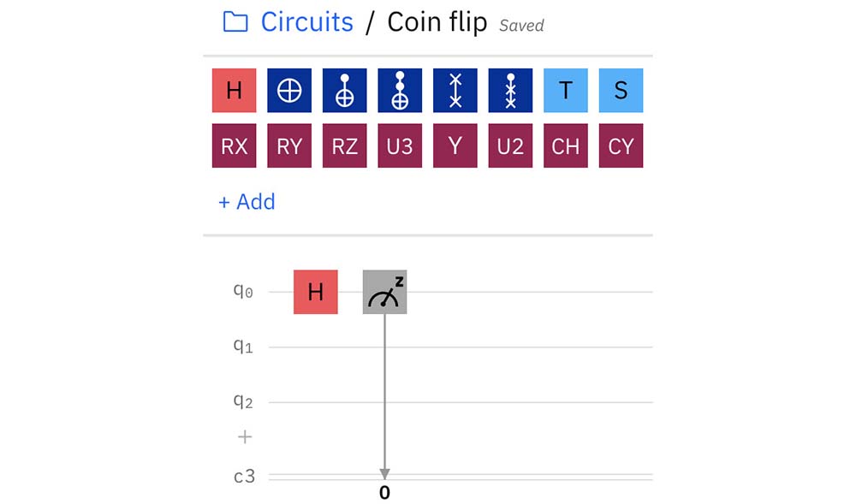This screenshot has height=504, width=856.
Task: Select the RX rotation gate
Action: 234,146
